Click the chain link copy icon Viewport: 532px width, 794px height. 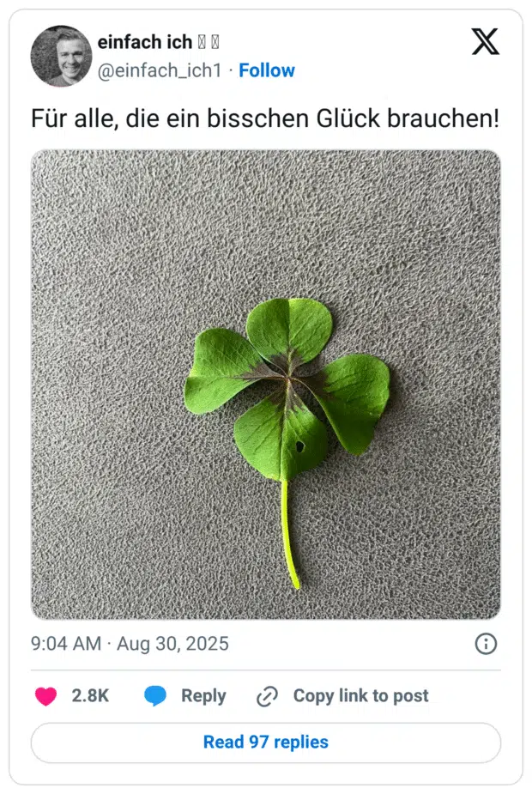point(267,696)
